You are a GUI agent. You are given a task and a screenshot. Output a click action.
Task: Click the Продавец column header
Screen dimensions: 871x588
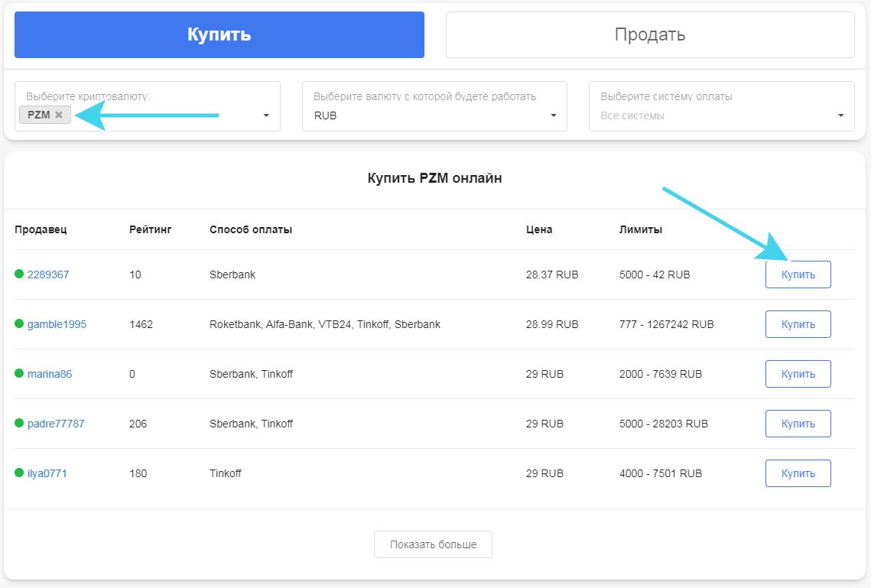pyautogui.click(x=41, y=229)
